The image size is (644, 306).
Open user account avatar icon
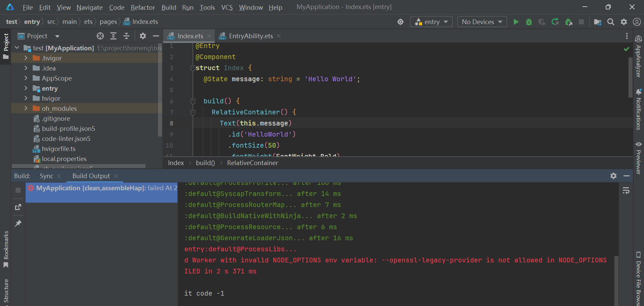click(x=637, y=22)
